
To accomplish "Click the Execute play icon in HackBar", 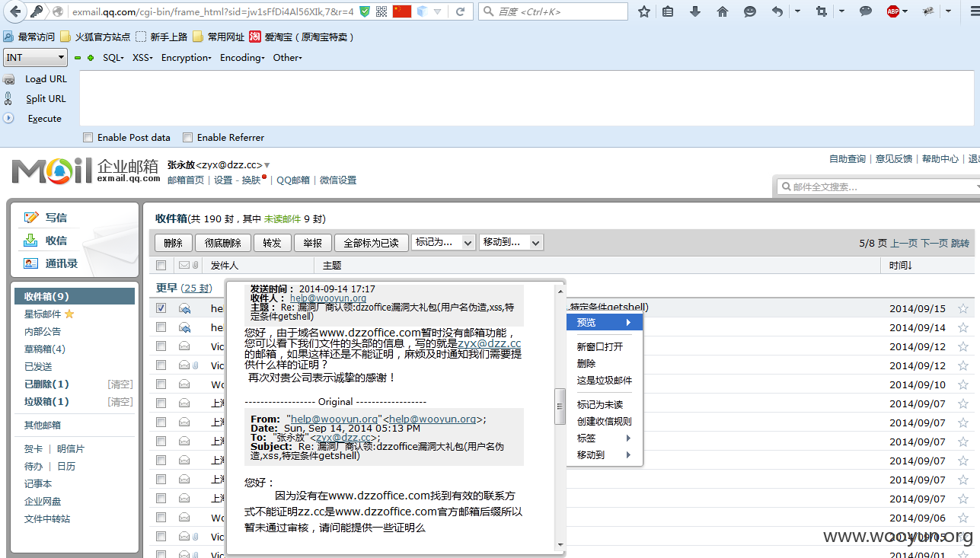I will [9, 118].
